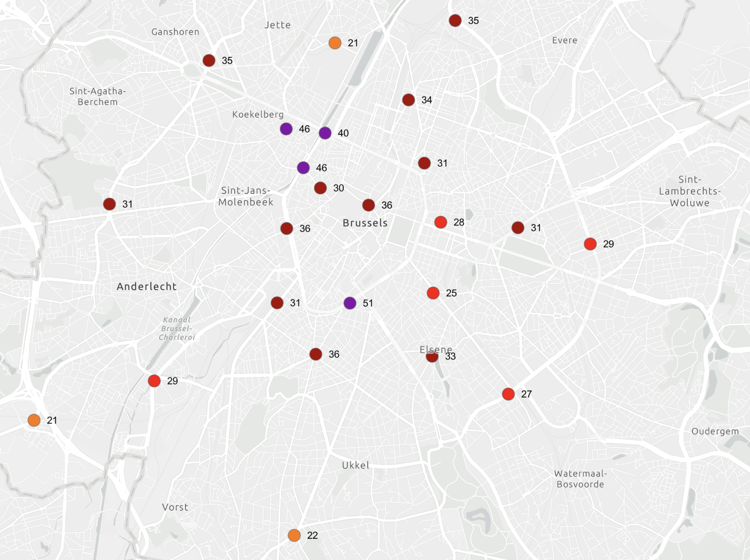Select the red marker labeled 25

click(433, 293)
